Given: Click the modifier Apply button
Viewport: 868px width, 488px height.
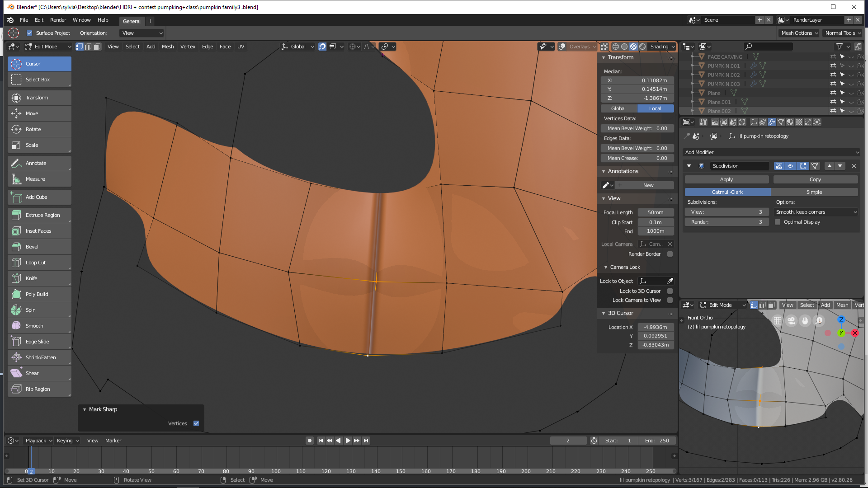Looking at the screenshot, I should point(726,179).
